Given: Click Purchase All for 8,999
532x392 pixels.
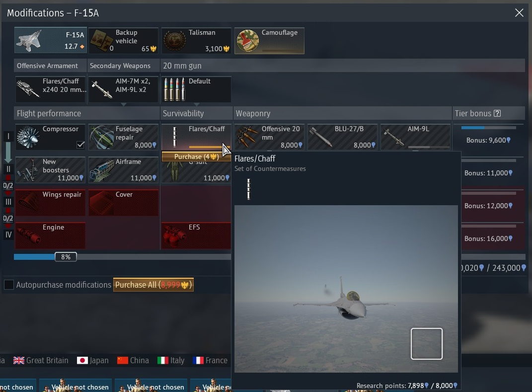Looking at the screenshot, I should point(153,284).
